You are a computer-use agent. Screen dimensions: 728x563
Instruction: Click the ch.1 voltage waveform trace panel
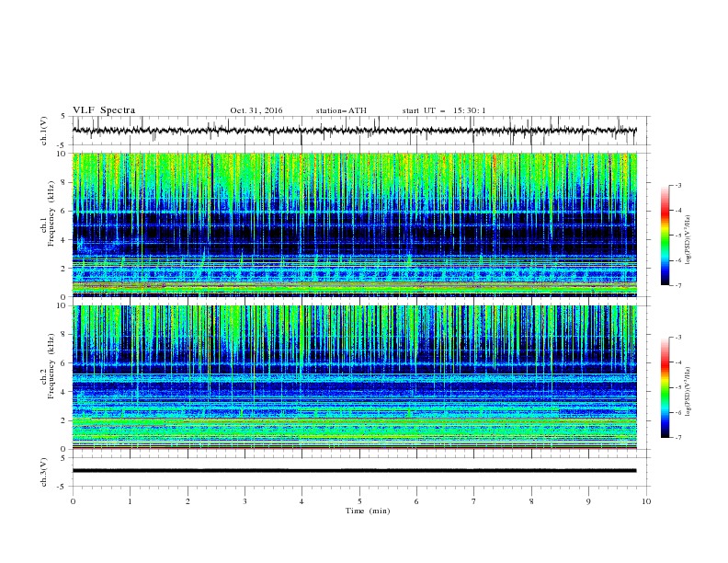[361, 131]
